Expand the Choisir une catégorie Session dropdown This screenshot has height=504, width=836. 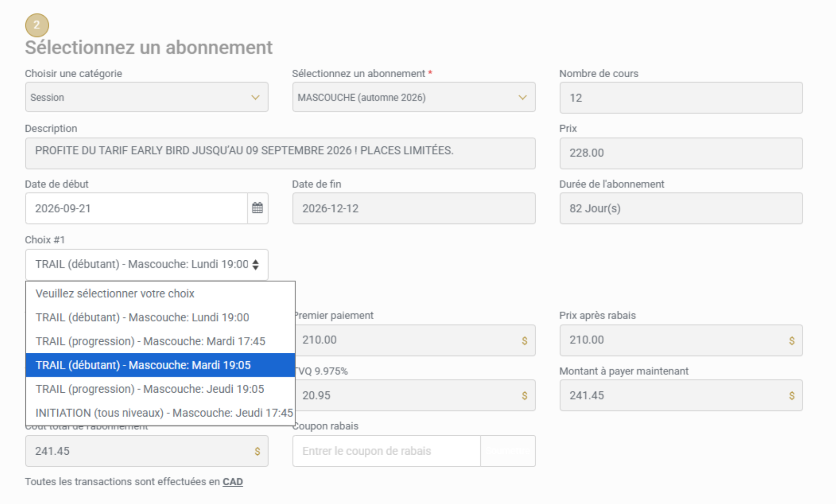coord(146,97)
